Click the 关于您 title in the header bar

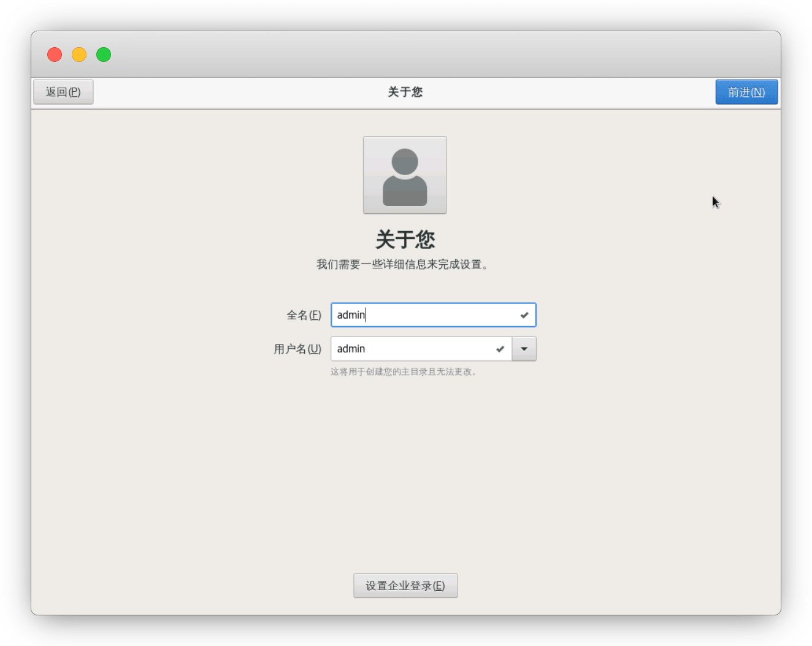(x=405, y=92)
